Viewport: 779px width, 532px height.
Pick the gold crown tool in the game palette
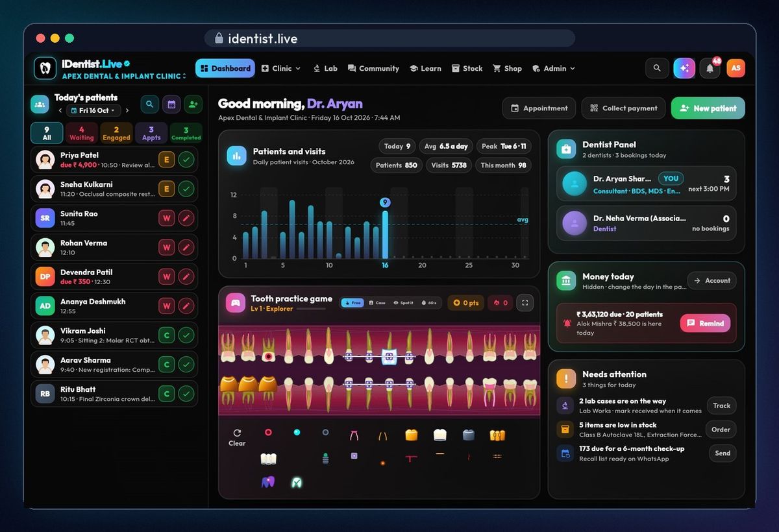(411, 435)
